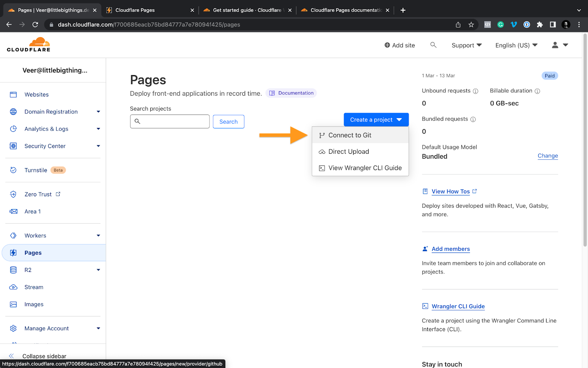588x368 pixels.
Task: Switch to Cloudflare Pages documentation tab
Action: click(345, 10)
